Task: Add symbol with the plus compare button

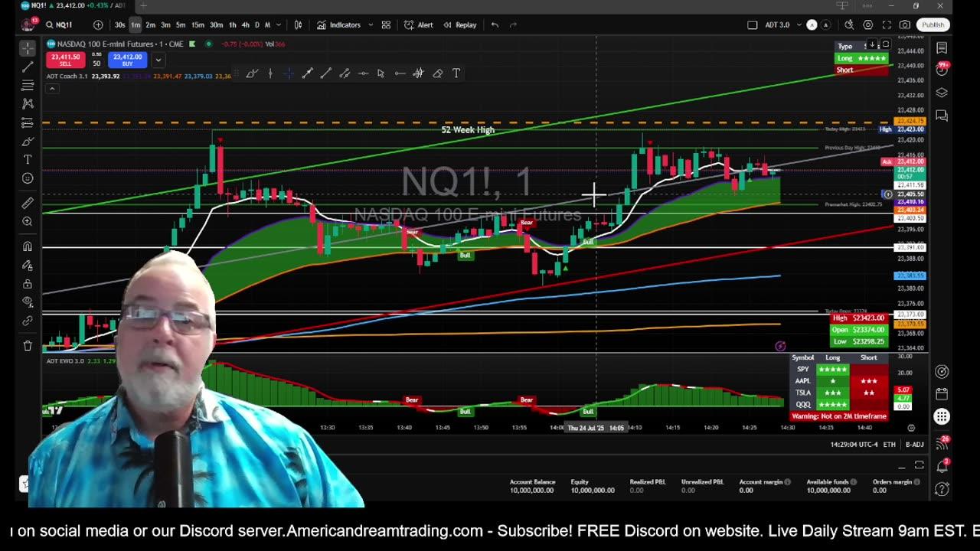Action: click(x=98, y=24)
